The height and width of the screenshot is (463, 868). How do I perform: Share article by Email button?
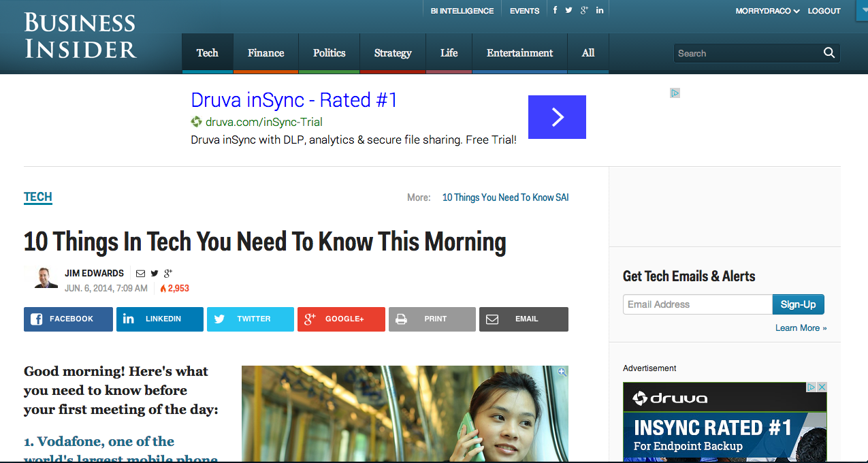coord(524,319)
